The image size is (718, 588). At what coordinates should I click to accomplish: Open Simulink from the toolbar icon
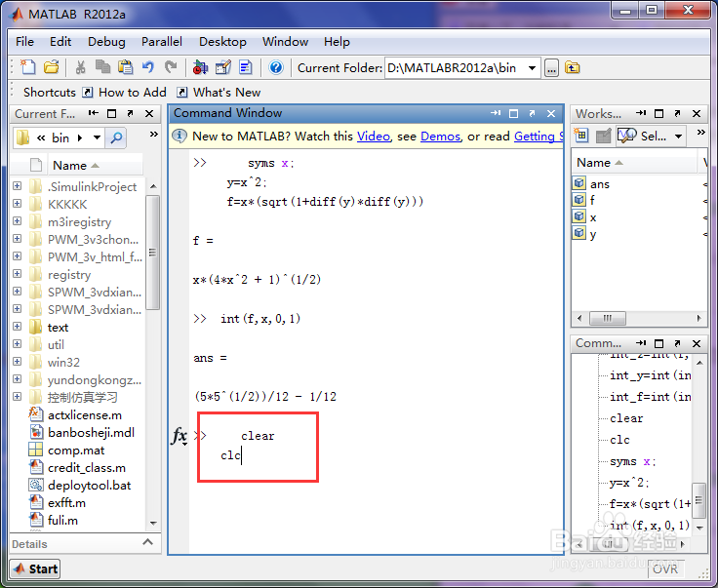(x=200, y=67)
